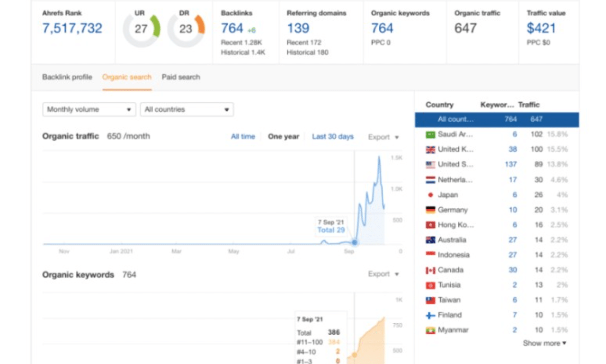Expand the Show more countries list
Image resolution: width=606 pixels, height=364 pixels.
(x=544, y=343)
